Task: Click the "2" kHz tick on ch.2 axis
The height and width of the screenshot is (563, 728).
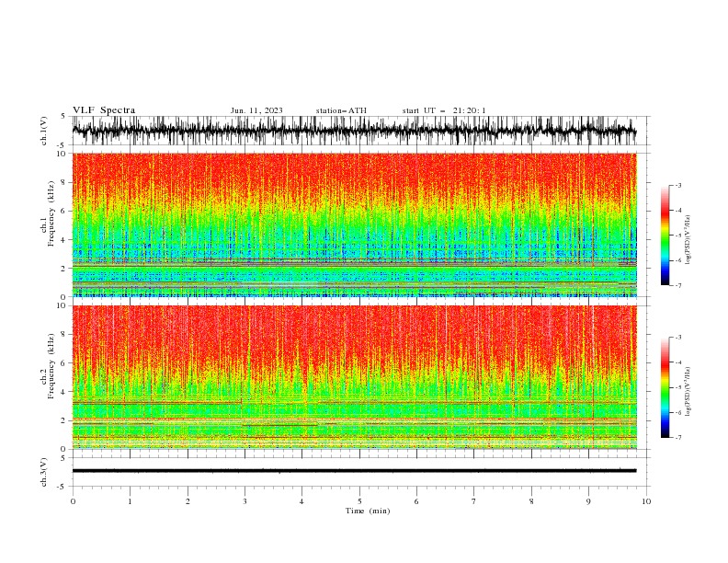Action: click(63, 420)
